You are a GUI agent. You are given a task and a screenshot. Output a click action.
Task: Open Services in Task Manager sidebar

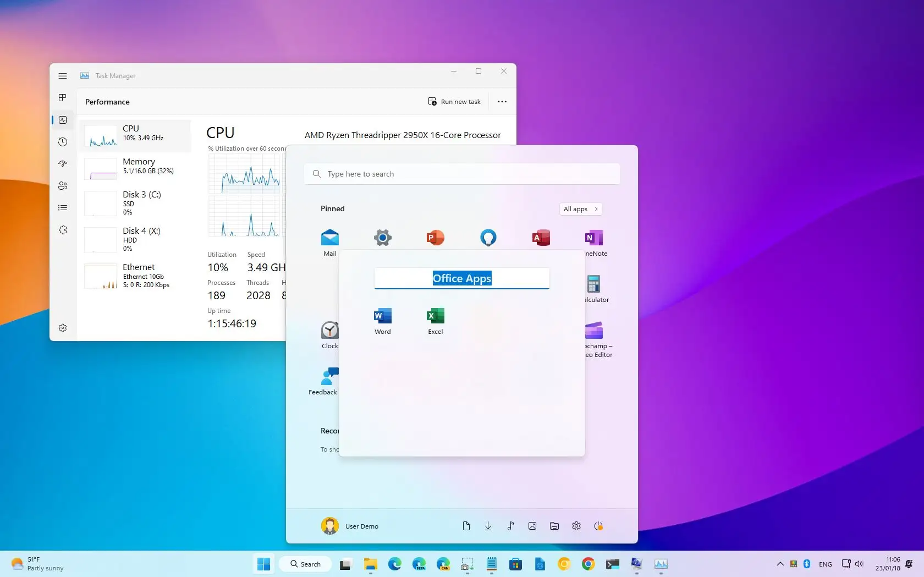click(63, 230)
